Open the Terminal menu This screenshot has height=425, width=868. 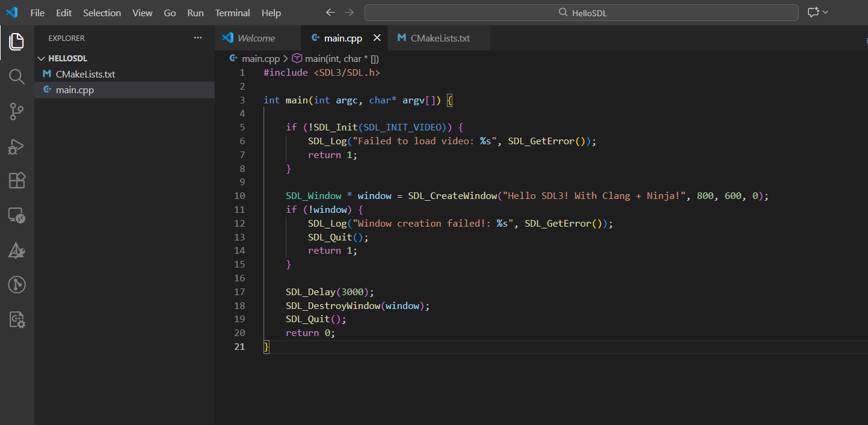click(x=232, y=13)
